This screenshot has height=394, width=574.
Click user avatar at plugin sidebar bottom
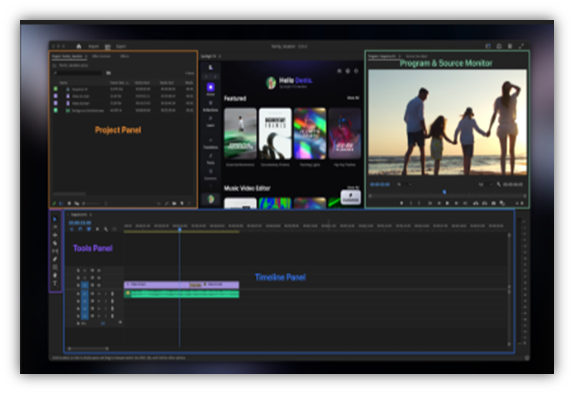[211, 199]
